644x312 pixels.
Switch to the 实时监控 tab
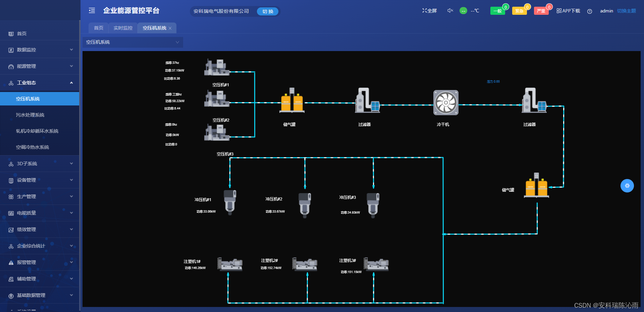(123, 28)
